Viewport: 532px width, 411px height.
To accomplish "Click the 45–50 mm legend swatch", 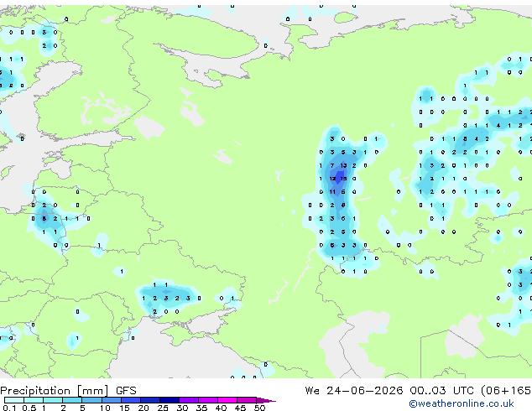I will tap(247, 400).
